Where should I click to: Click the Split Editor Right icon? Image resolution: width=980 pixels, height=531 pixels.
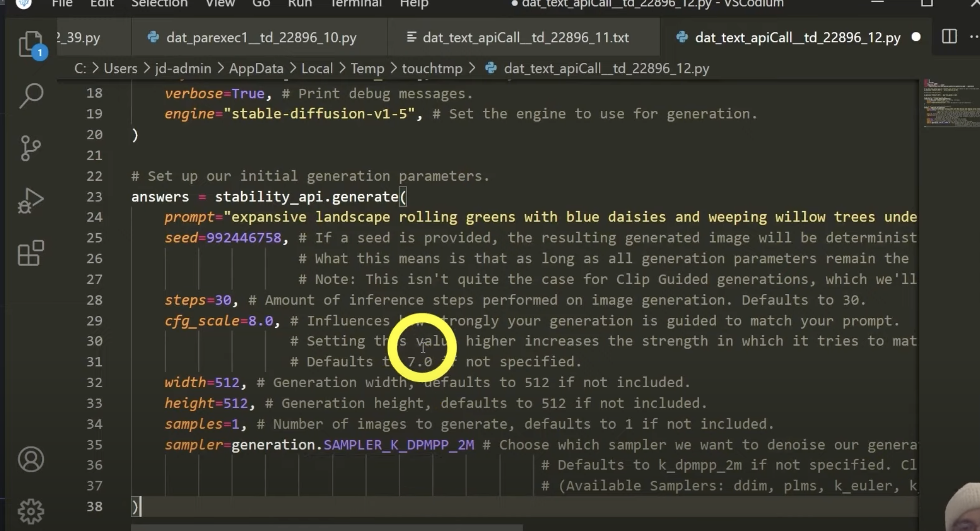(949, 37)
